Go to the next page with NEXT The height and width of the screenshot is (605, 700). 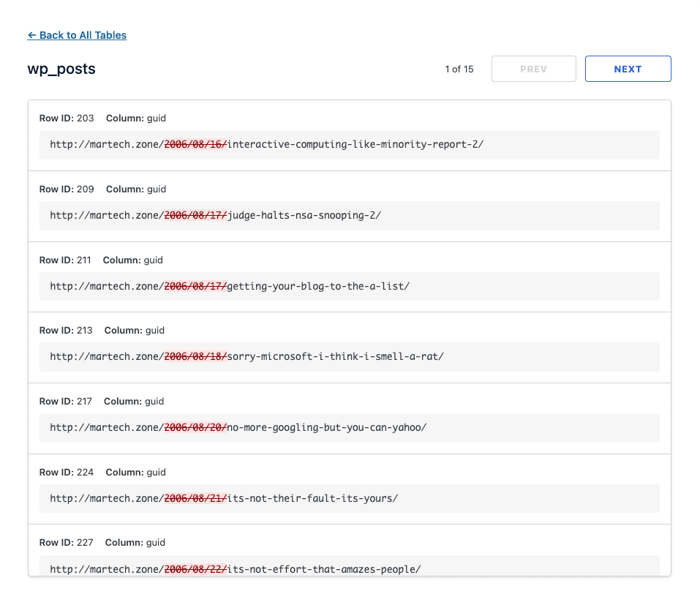pyautogui.click(x=628, y=69)
